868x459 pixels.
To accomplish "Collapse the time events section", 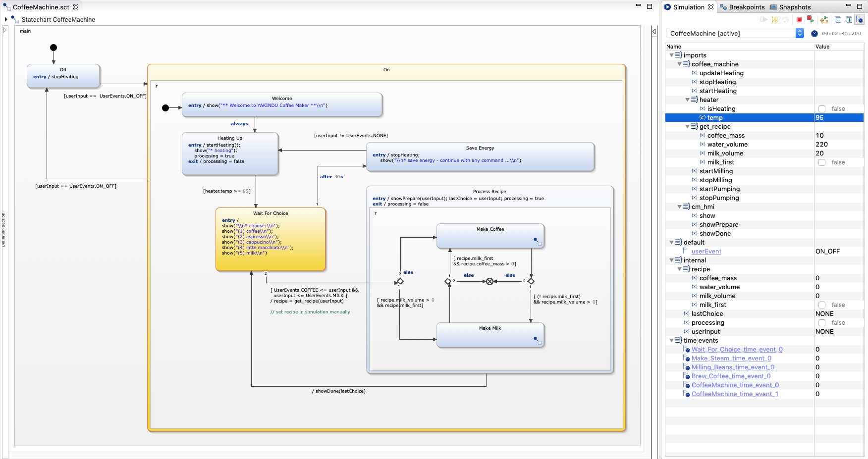I will click(671, 341).
